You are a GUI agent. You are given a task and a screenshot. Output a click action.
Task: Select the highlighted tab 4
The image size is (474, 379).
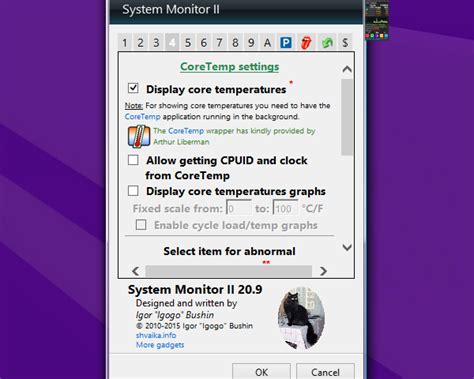click(x=172, y=42)
